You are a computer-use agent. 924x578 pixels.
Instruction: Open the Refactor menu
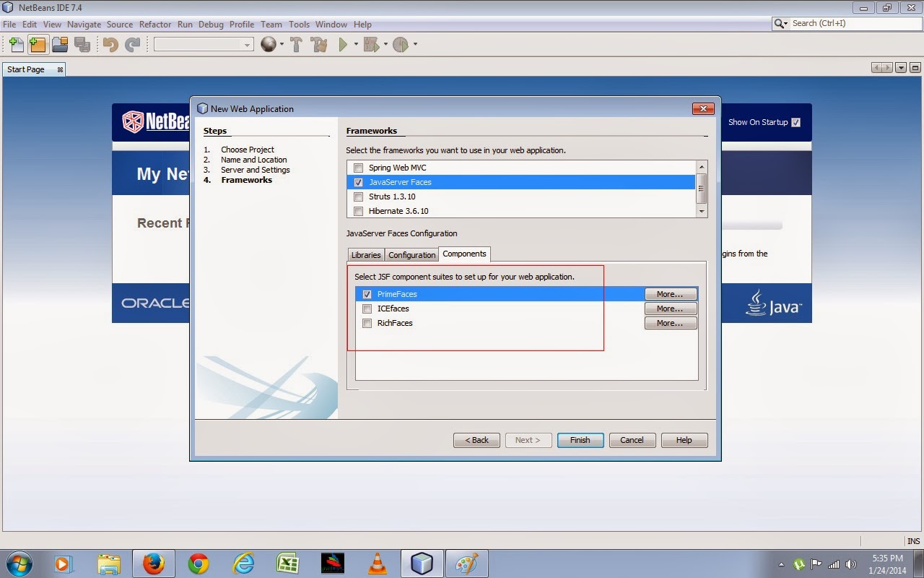pyautogui.click(x=155, y=24)
